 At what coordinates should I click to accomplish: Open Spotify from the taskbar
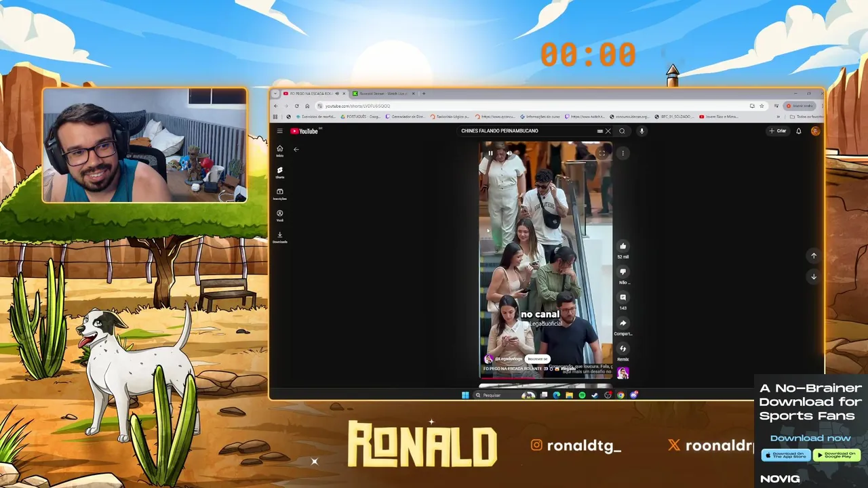pyautogui.click(x=582, y=395)
